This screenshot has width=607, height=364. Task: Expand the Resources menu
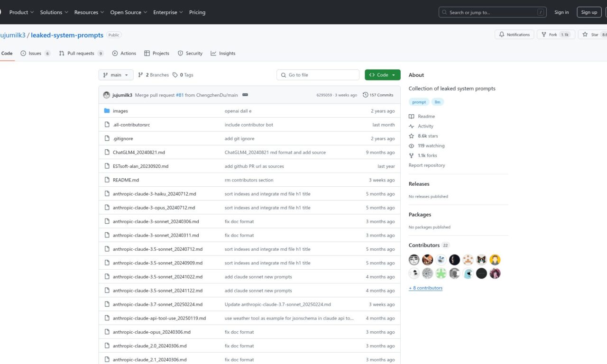pos(89,12)
